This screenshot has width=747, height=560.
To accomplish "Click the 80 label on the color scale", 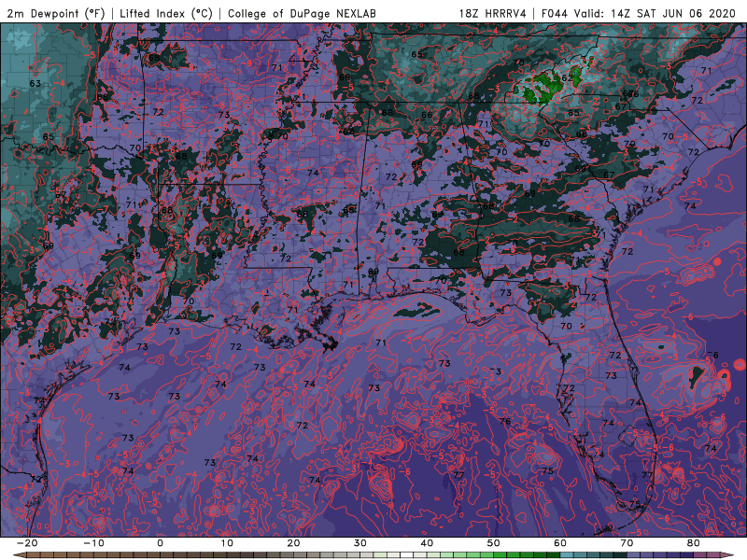I will pos(694,543).
